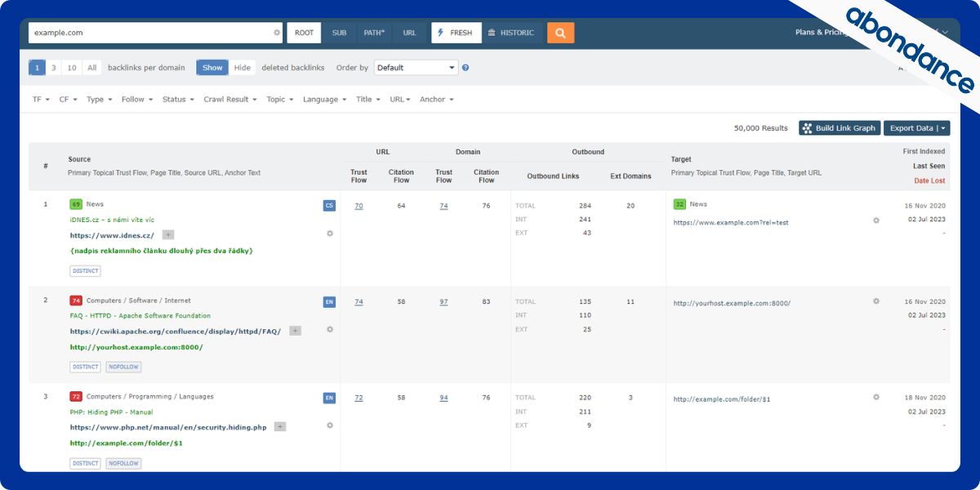
Task: Open the Title filter dropdown
Action: (368, 100)
